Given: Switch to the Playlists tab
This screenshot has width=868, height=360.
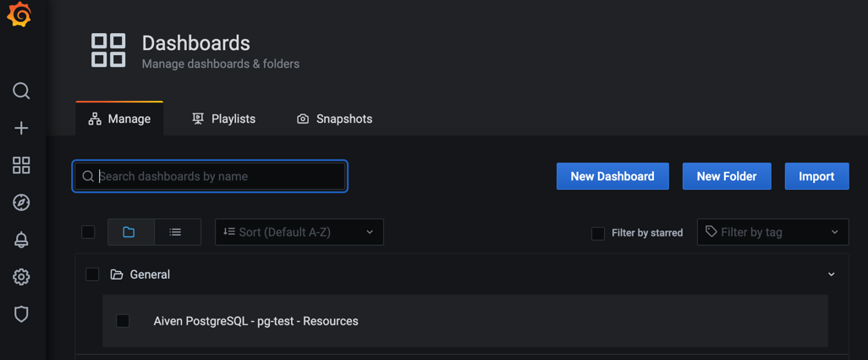Looking at the screenshot, I should pyautogui.click(x=223, y=119).
